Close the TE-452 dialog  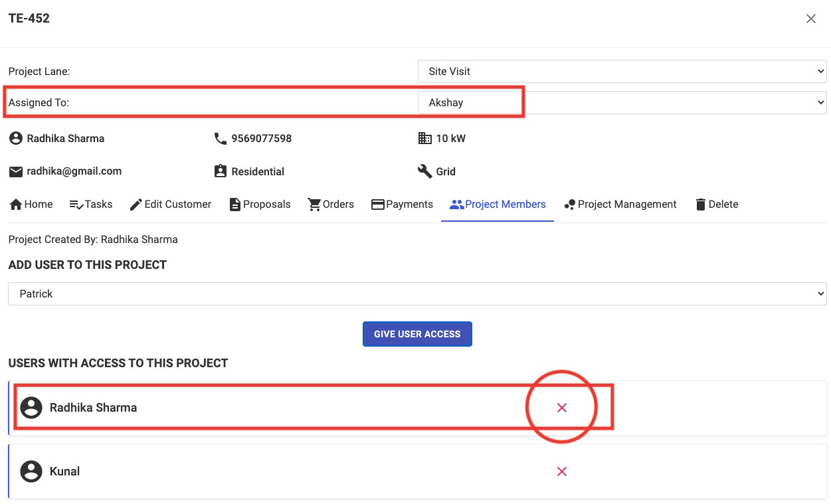810,19
